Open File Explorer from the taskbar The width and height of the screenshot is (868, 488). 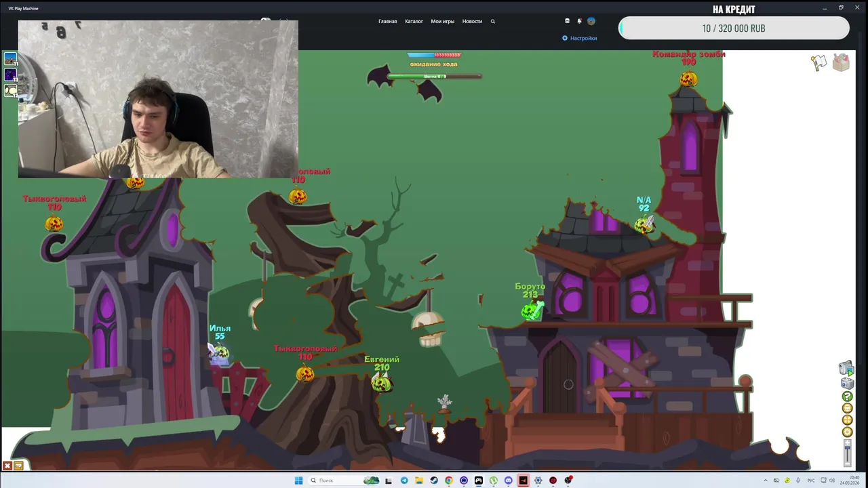[x=419, y=481]
